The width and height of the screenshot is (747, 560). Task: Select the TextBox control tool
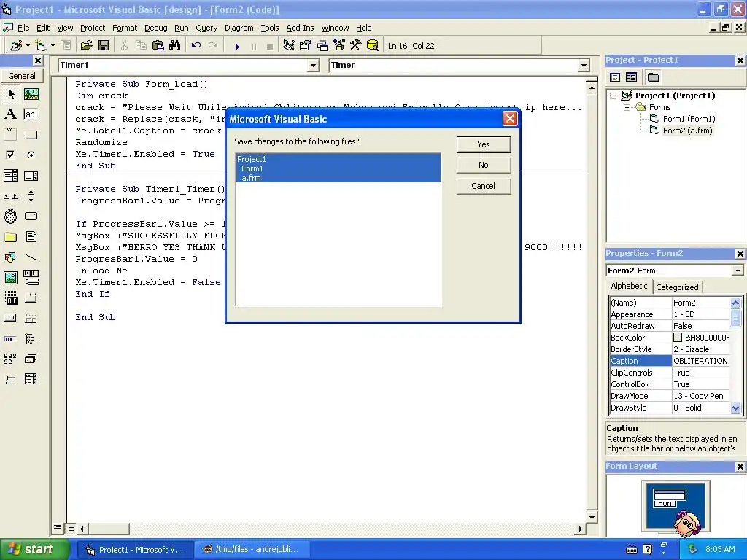(31, 114)
